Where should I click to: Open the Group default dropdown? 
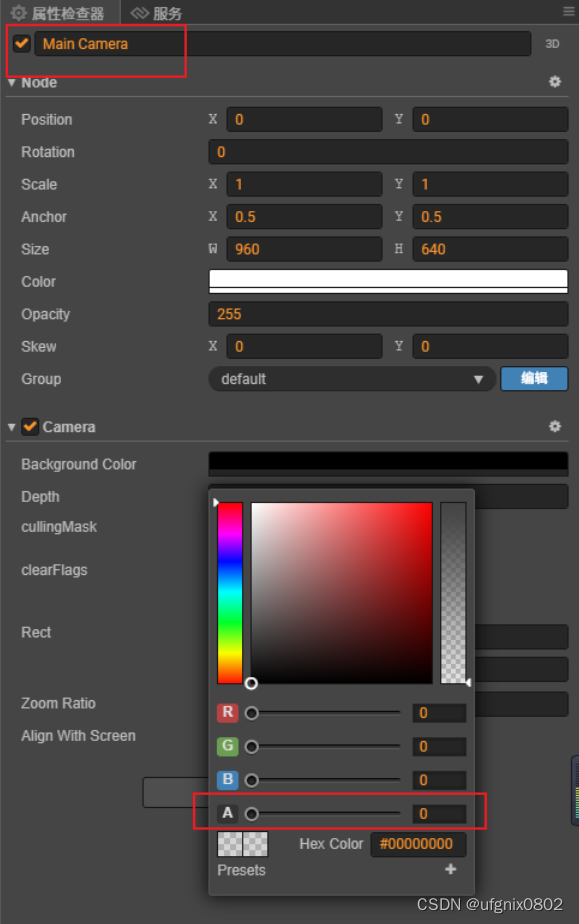(352, 379)
